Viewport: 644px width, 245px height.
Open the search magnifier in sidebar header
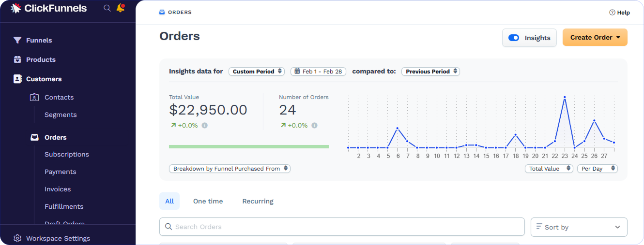pos(107,8)
